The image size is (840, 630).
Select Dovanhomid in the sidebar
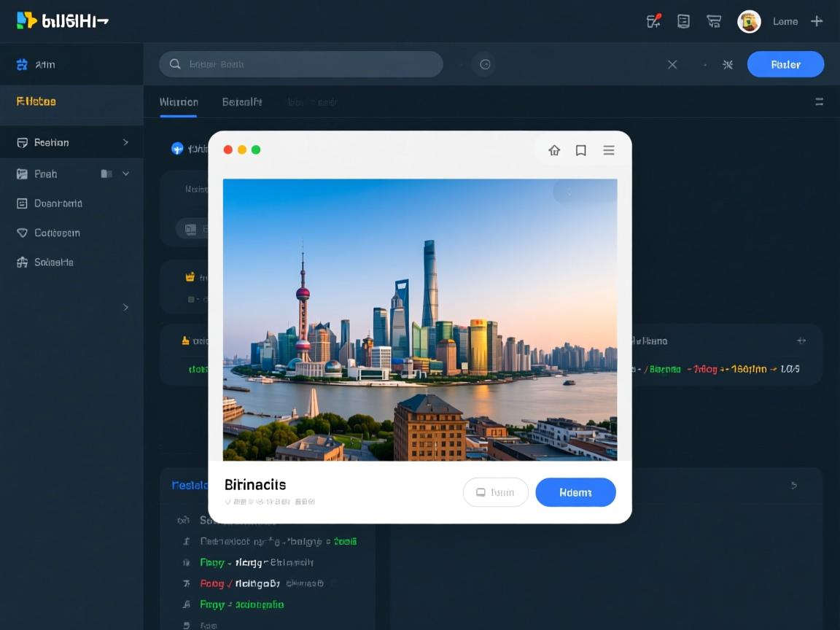pos(58,203)
